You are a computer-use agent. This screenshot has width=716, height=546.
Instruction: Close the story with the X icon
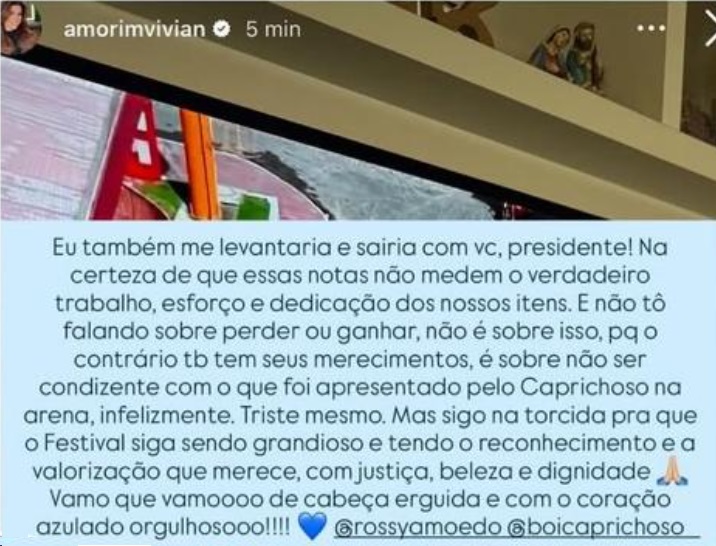[710, 28]
